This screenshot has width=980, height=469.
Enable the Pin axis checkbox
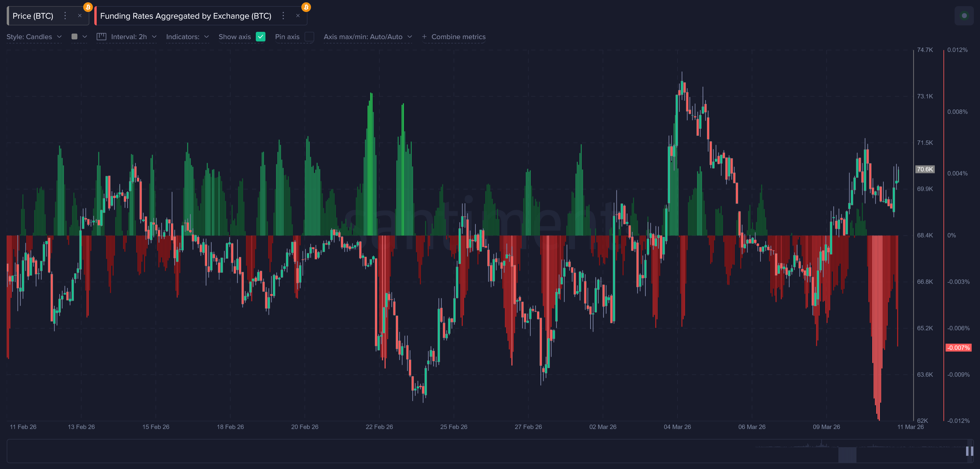point(309,36)
